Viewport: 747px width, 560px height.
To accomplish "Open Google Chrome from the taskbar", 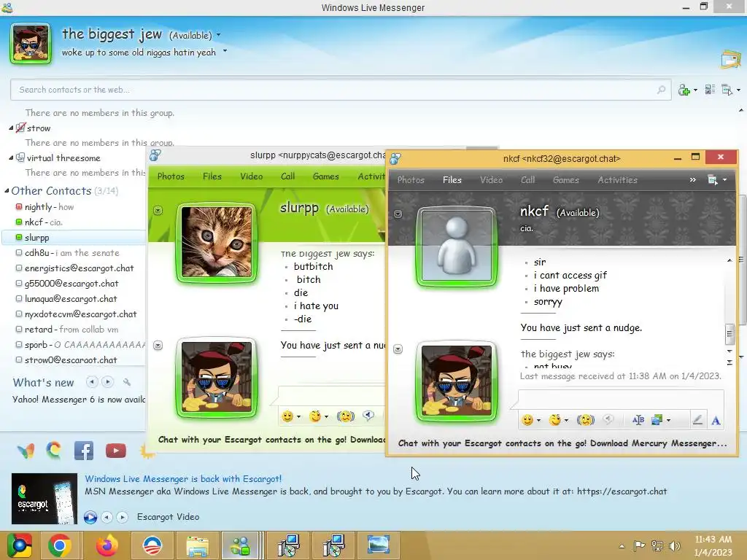I will 59,545.
